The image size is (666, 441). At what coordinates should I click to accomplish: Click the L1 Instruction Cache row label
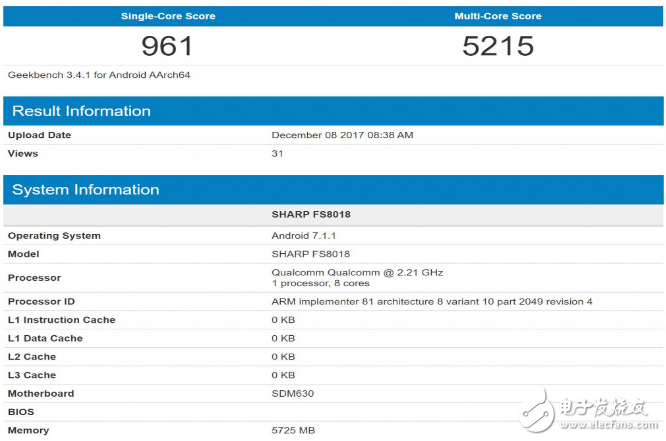pyautogui.click(x=62, y=320)
